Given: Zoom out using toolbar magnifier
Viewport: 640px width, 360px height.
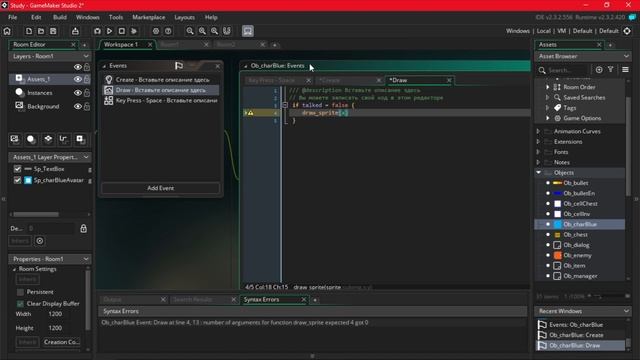Looking at the screenshot, I should [x=190, y=31].
